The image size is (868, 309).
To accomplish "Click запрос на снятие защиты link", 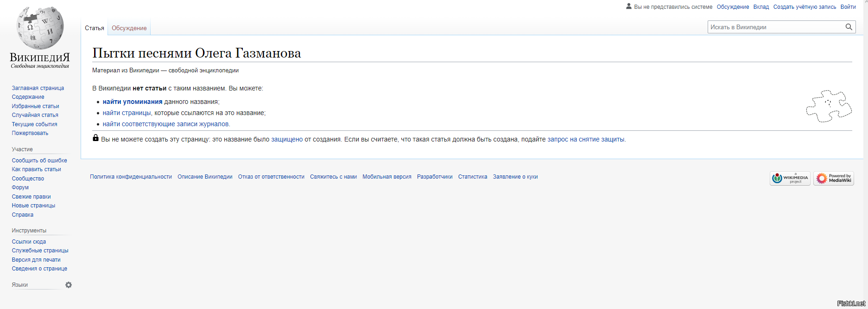I will [x=586, y=139].
